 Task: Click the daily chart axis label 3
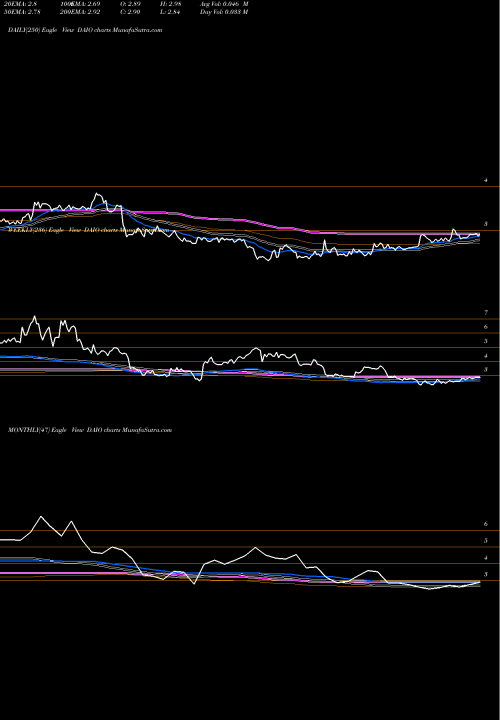pyautogui.click(x=486, y=224)
